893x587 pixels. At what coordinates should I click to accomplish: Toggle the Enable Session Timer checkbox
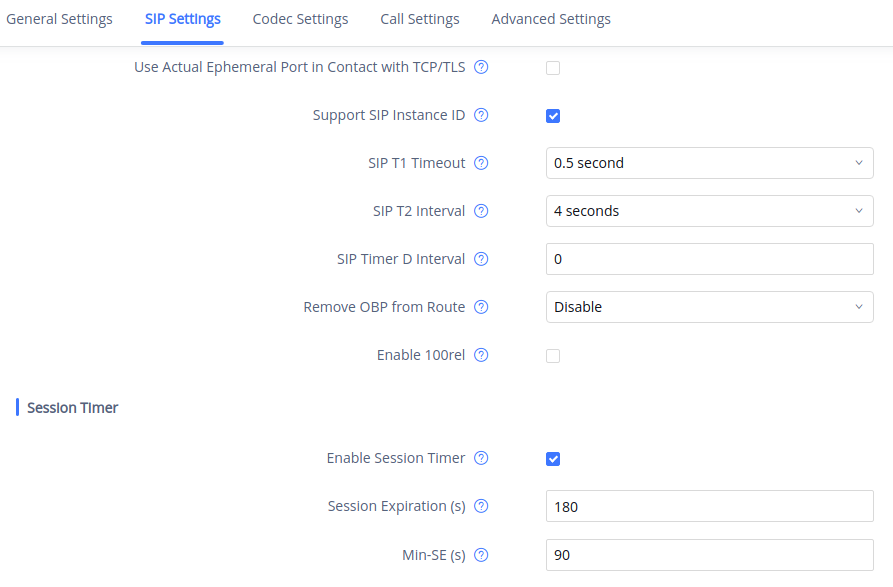(553, 459)
